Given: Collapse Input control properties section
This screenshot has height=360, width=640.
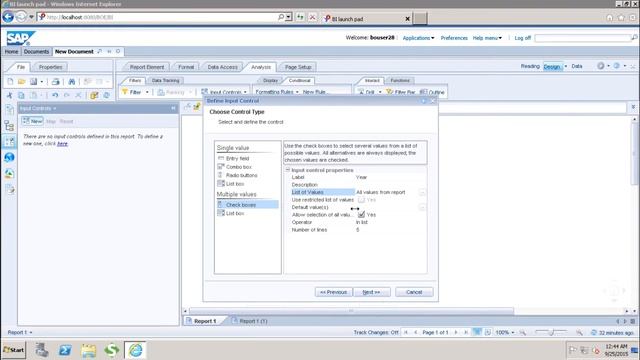Looking at the screenshot, I should (x=287, y=169).
